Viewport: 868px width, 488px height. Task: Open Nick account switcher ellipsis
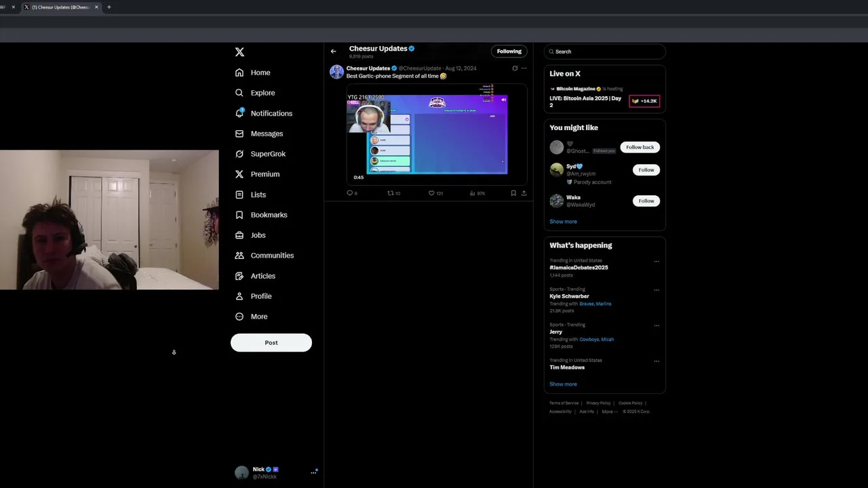click(x=313, y=472)
